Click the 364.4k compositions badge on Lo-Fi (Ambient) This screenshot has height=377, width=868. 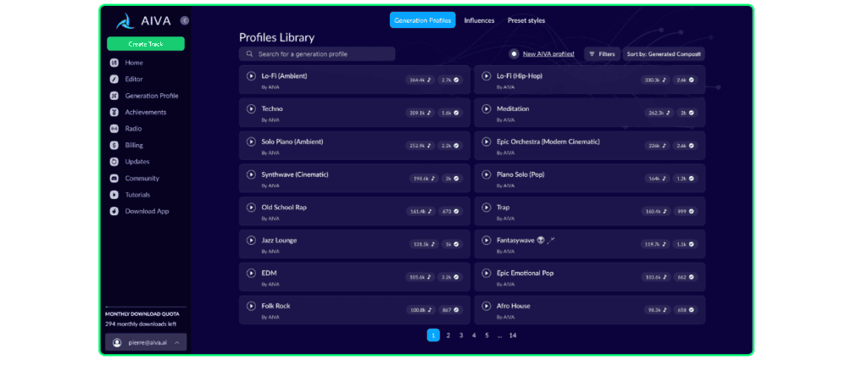pyautogui.click(x=420, y=80)
